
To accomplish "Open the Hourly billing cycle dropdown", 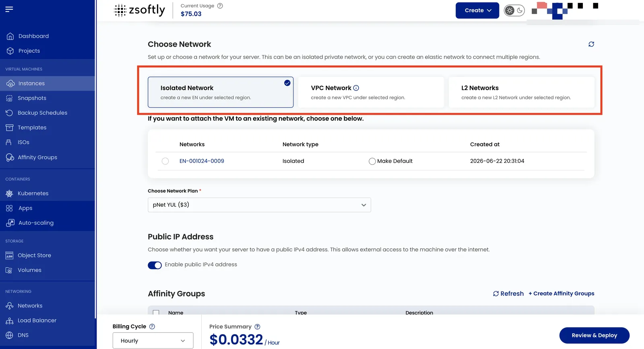I will point(153,341).
